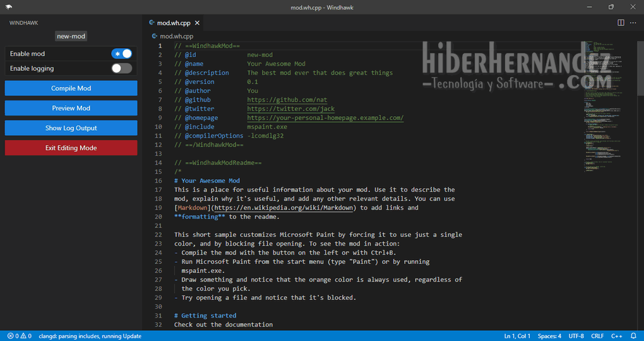Screen dimensions: 644x341
Task: Click the split editor right icon
Action: point(621,23)
